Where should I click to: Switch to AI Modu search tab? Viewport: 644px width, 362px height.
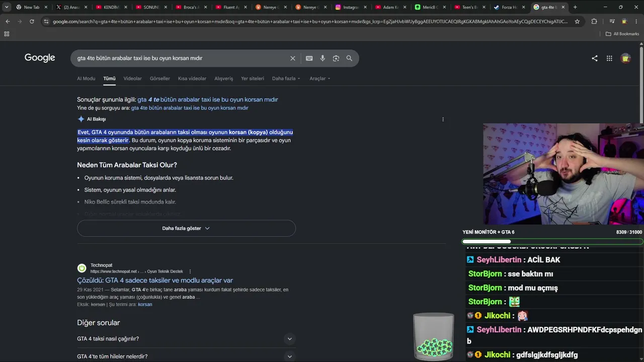(86, 78)
